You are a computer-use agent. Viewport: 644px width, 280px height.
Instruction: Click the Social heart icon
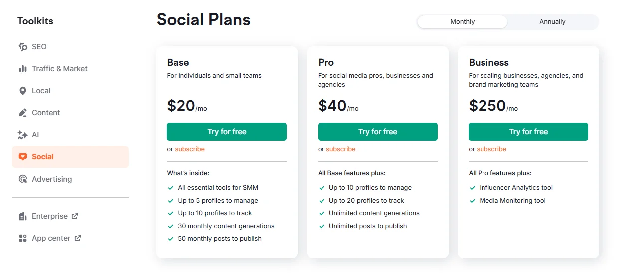point(23,157)
